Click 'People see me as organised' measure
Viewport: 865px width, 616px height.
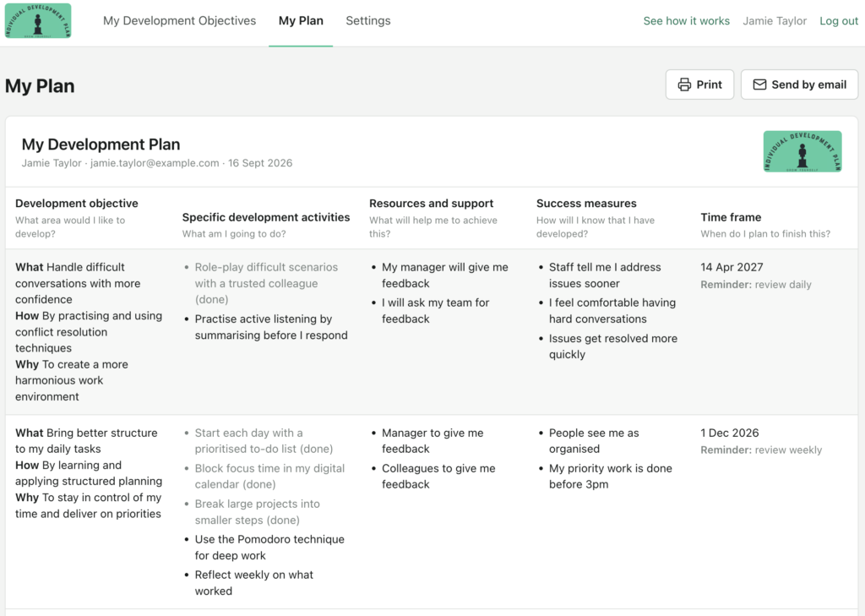(x=594, y=440)
